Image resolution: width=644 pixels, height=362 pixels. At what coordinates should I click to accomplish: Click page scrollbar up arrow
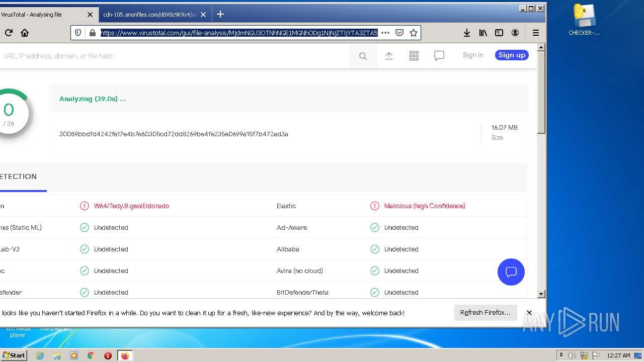[x=541, y=48]
